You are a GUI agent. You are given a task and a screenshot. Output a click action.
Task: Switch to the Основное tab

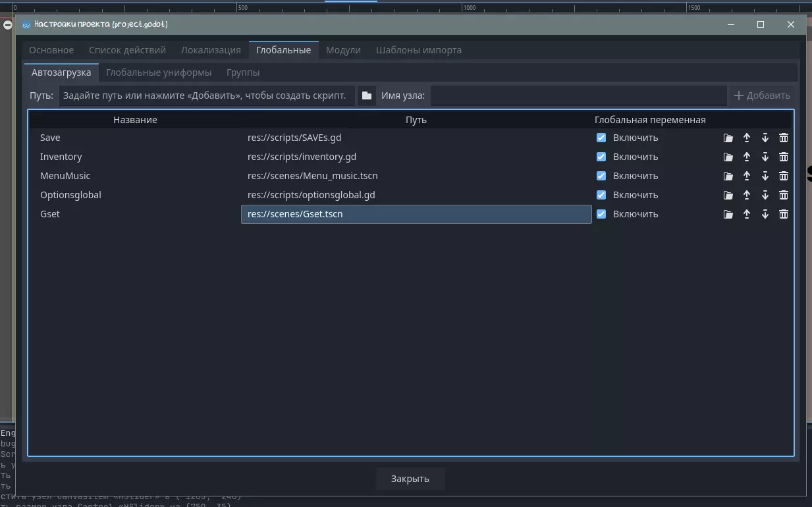pos(51,50)
